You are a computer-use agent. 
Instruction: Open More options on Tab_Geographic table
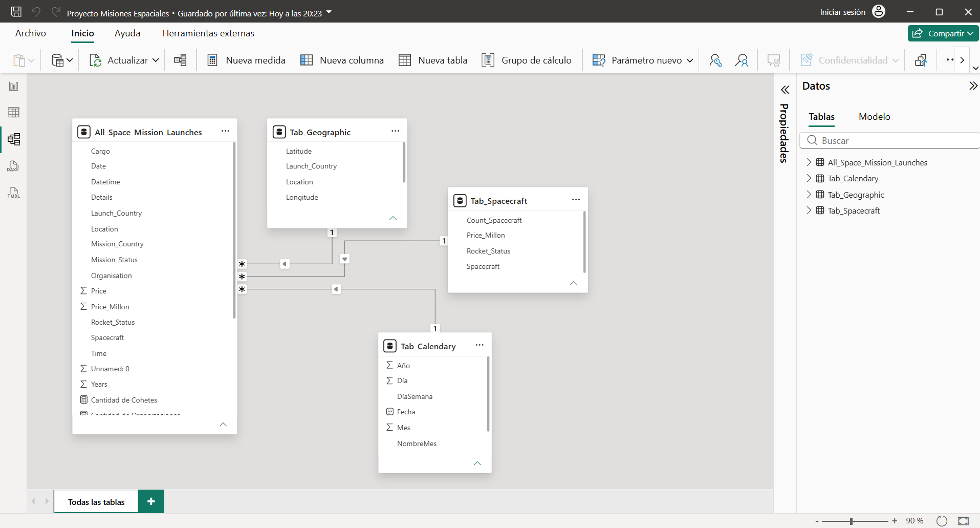click(x=395, y=131)
